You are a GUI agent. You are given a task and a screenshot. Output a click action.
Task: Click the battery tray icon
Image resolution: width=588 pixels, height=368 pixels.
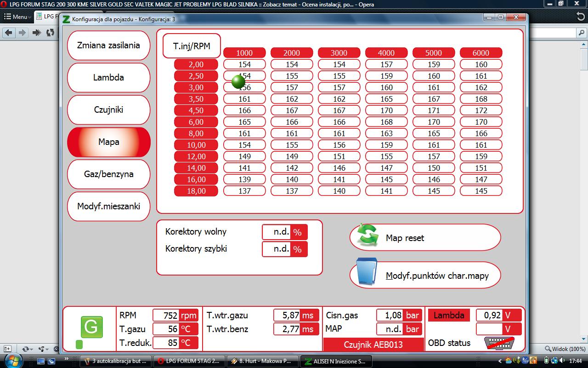(x=546, y=361)
